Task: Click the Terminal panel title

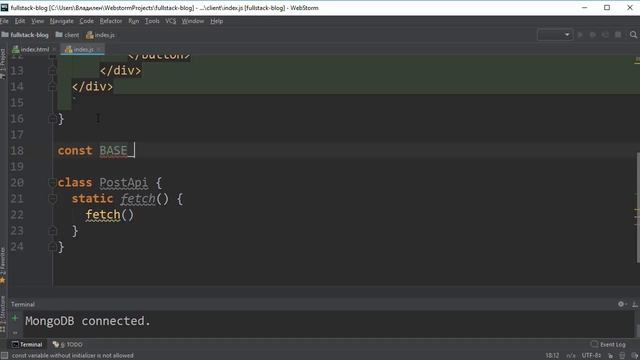Action: [23, 304]
